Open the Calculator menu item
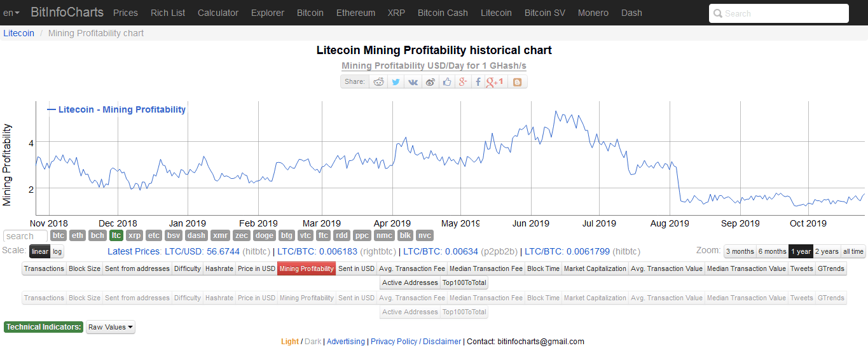This screenshot has width=868, height=348. pos(218,13)
